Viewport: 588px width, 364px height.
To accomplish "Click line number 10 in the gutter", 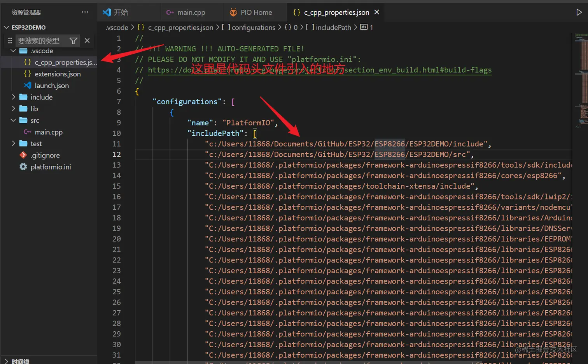I will (117, 133).
